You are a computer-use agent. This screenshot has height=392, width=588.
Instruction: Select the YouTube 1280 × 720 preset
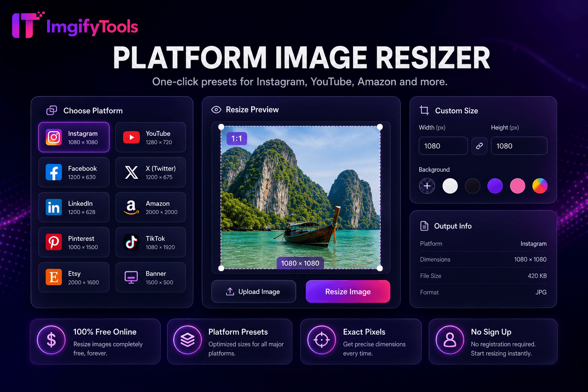click(150, 137)
